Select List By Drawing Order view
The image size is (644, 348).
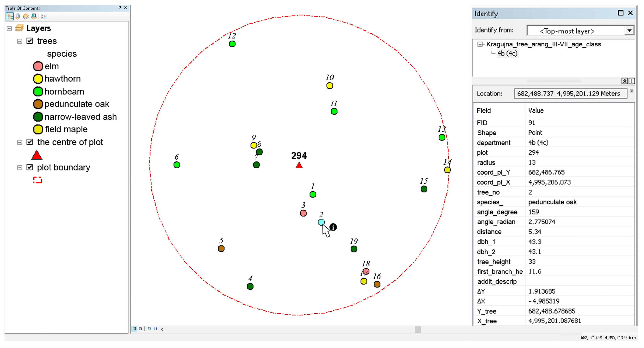click(x=9, y=17)
